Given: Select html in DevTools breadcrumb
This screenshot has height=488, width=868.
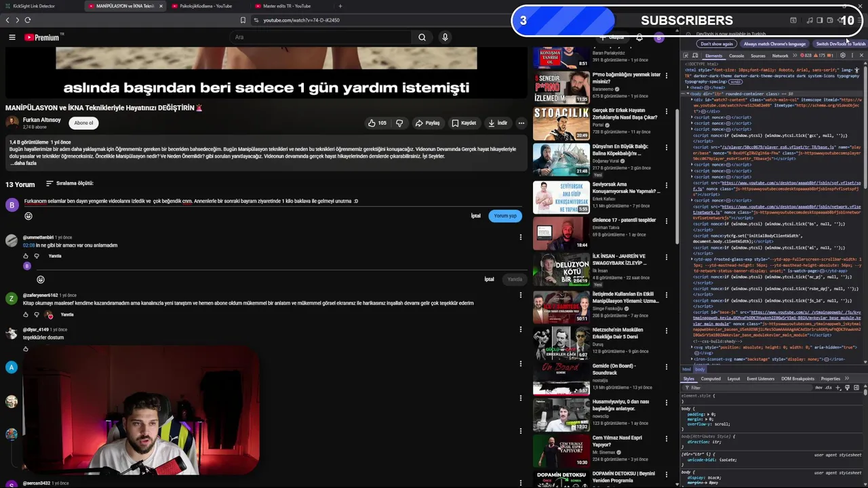Looking at the screenshot, I should pyautogui.click(x=686, y=369).
